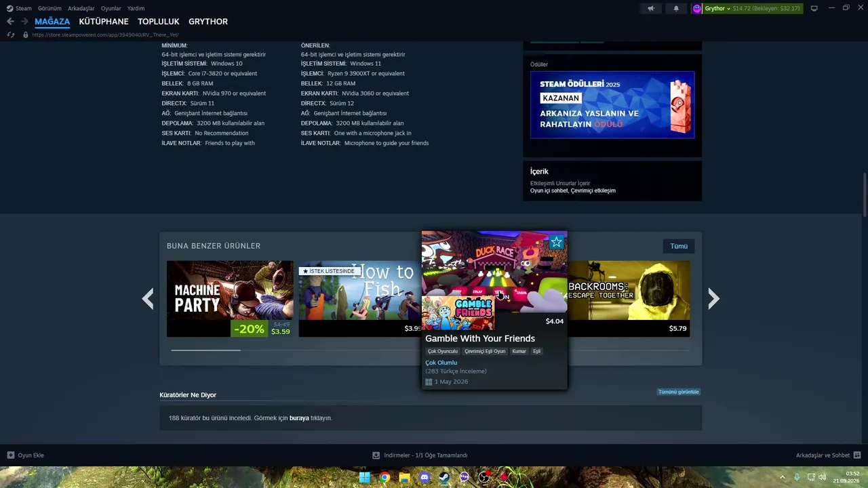Go back with the left arrow navigation icon
This screenshot has width=868, height=488.
coord(10,22)
